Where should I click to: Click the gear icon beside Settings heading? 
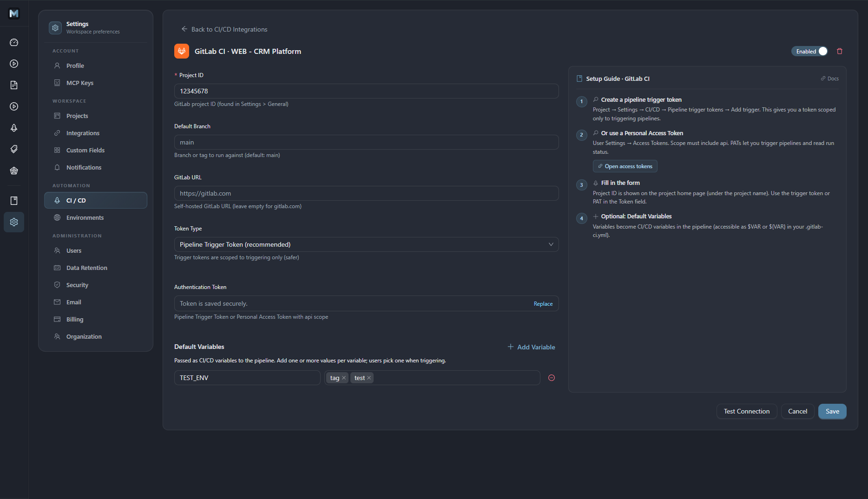click(x=55, y=28)
